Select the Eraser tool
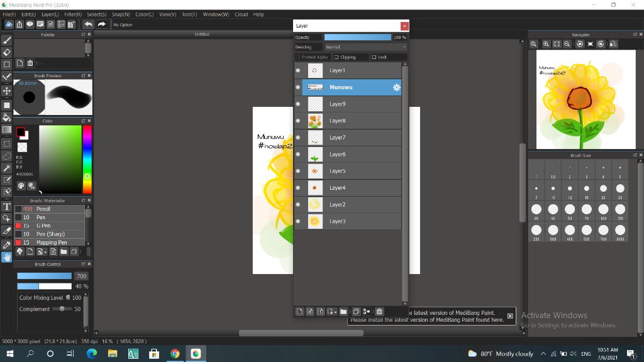 click(x=6, y=53)
